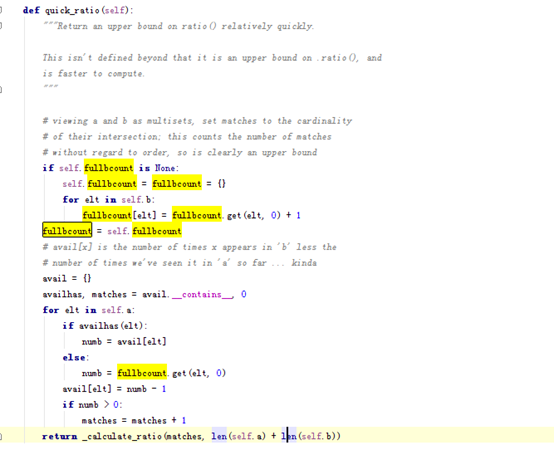Click the matches = matches + 1 statement
554x460 pixels.
(x=134, y=420)
